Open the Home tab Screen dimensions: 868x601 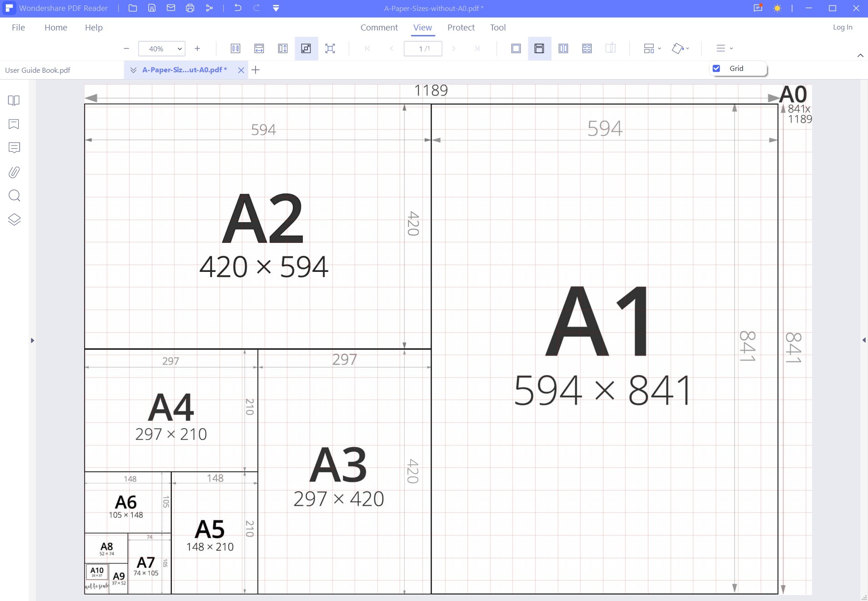[x=56, y=27]
